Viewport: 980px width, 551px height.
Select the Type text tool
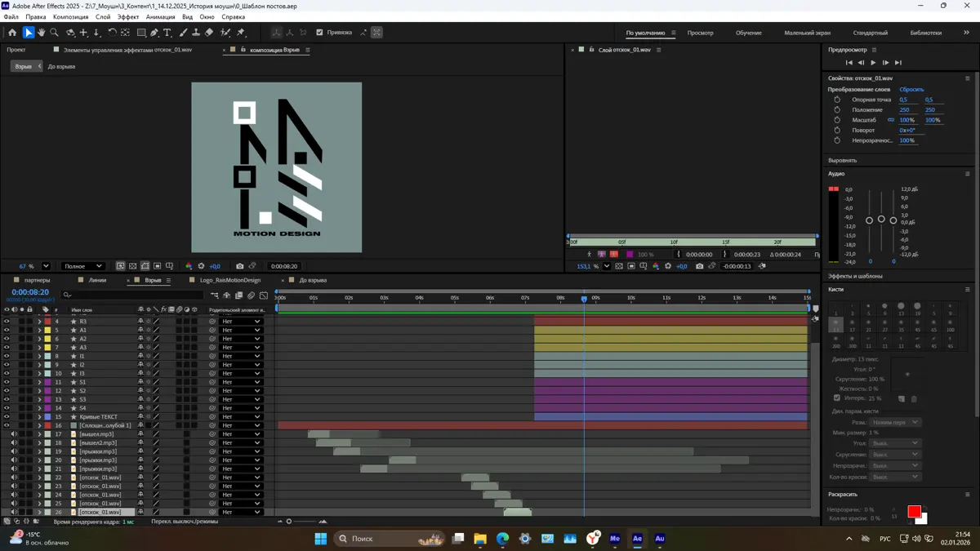click(x=167, y=33)
